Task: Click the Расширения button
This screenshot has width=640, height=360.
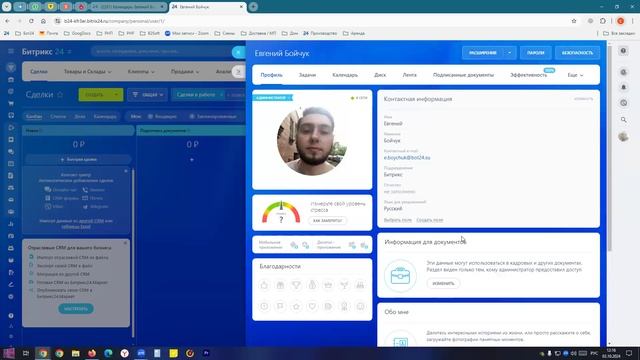Action: 483,53
